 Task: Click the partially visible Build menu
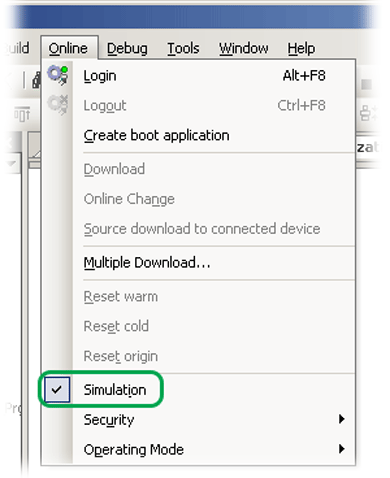18,49
